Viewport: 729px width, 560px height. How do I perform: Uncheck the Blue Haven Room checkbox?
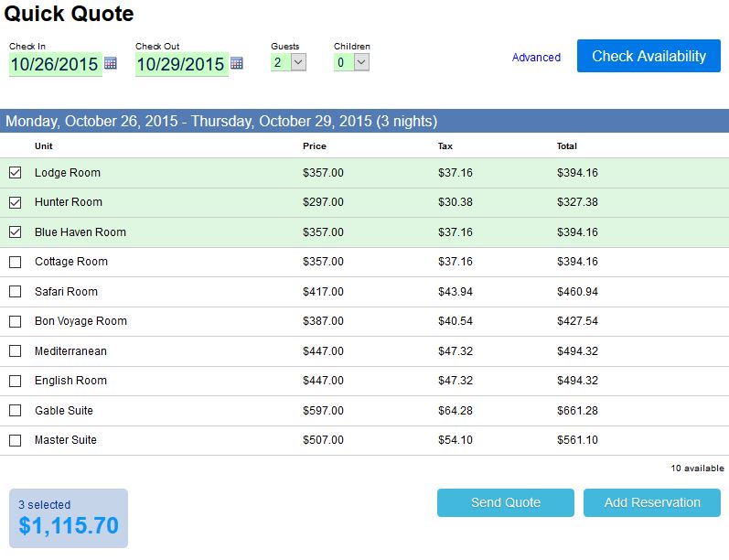tap(15, 232)
